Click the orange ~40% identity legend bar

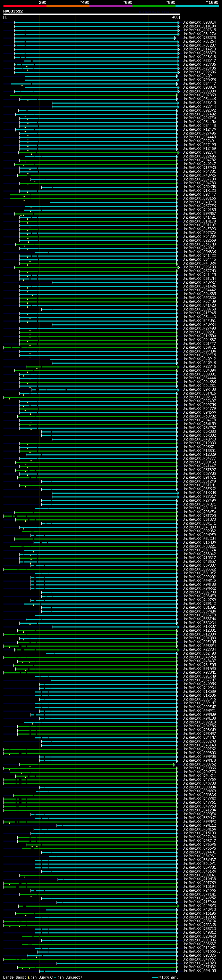(68, 6)
